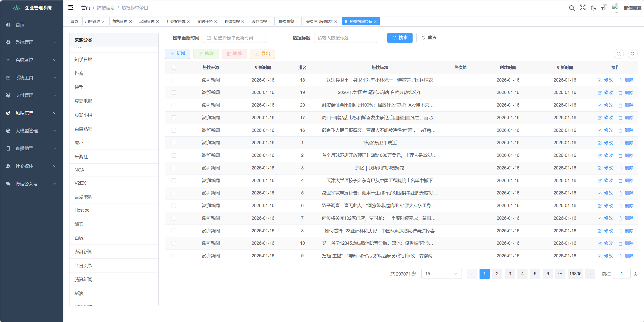This screenshot has width=644, height=322.
Task: Switch to the 数据监控 tab
Action: 231,21
